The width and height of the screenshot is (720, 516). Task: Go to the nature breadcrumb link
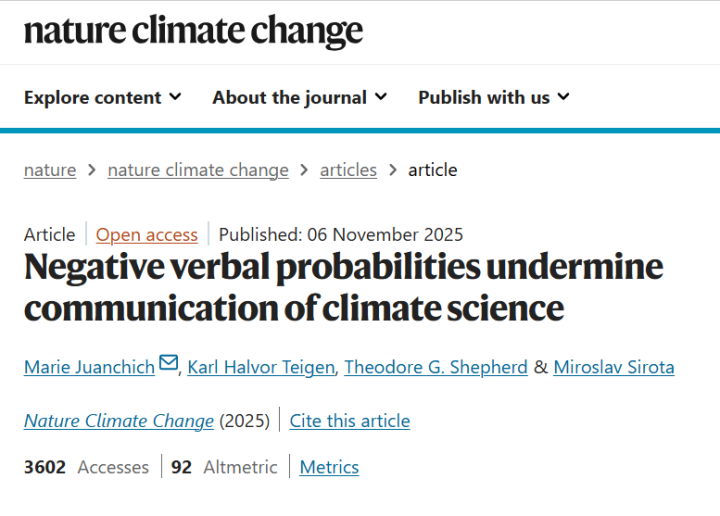pos(50,170)
